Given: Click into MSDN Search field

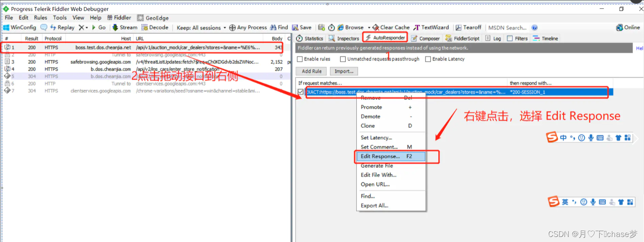Looking at the screenshot, I should [x=508, y=27].
